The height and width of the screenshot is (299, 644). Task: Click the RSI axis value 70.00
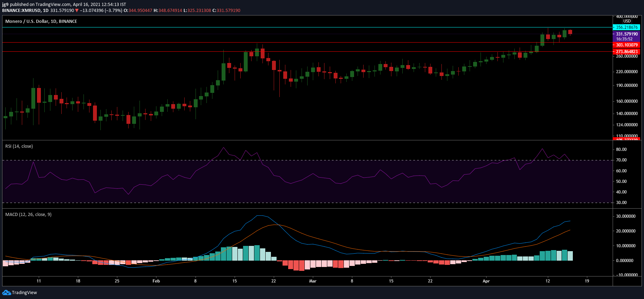click(x=621, y=160)
